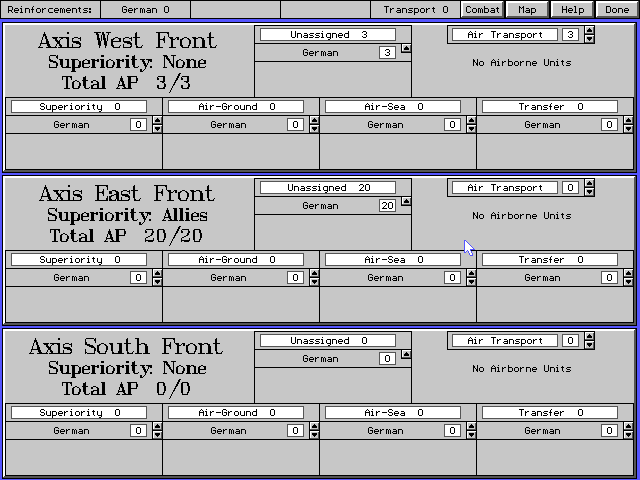
Task: Increase East Front Air-Sea German value
Action: pos(471,273)
